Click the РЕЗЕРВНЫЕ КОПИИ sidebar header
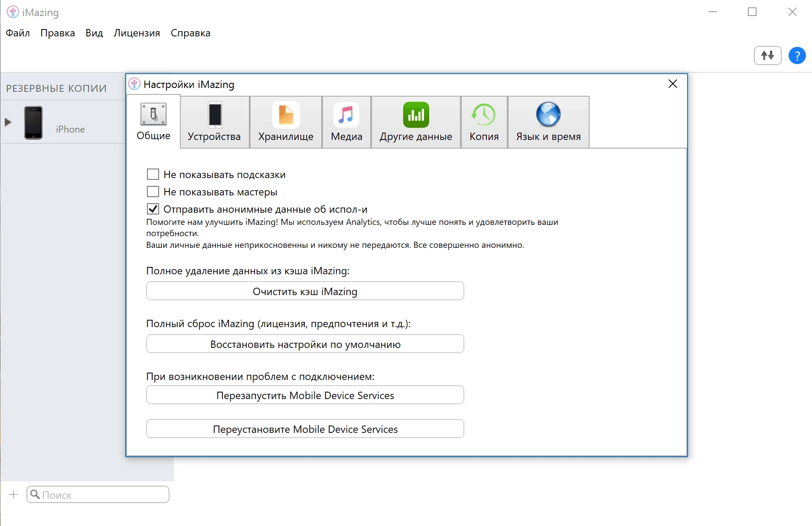This screenshot has height=526, width=812. click(x=56, y=88)
